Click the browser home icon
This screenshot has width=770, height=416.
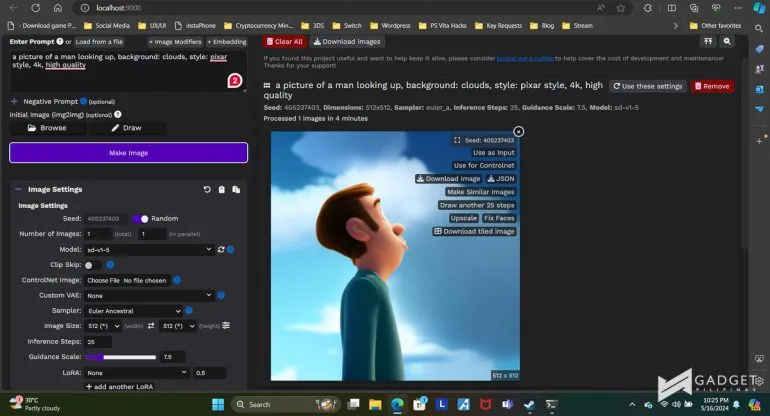pos(57,8)
